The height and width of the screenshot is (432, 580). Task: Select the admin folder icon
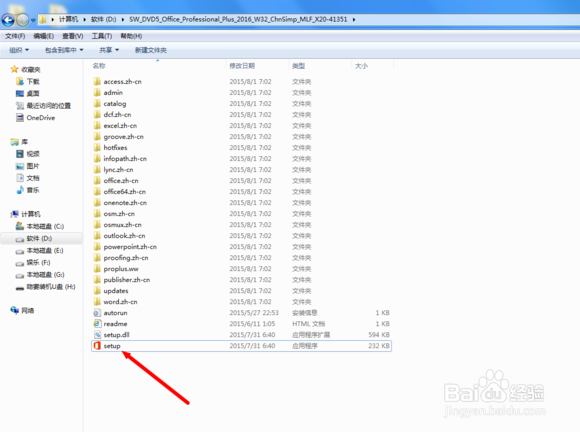click(97, 92)
